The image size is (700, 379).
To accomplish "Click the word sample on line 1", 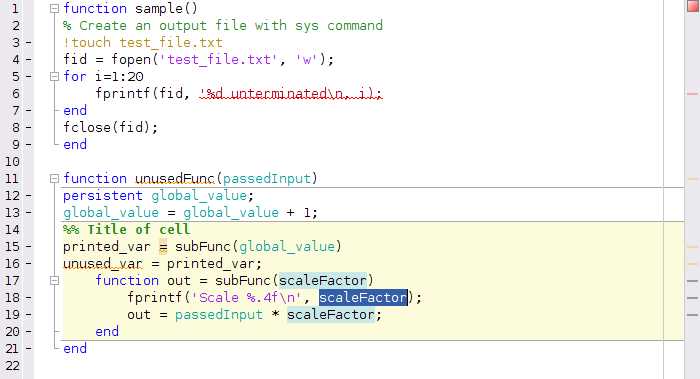I will [x=158, y=8].
